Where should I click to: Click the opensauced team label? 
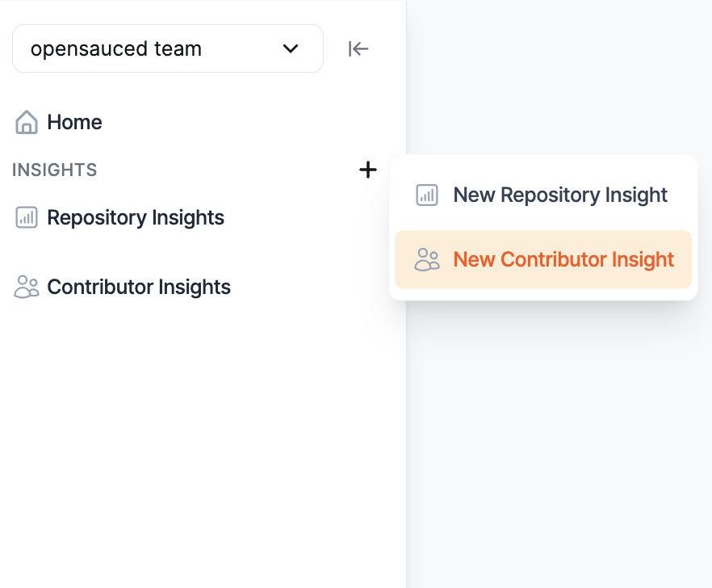pyautogui.click(x=116, y=48)
